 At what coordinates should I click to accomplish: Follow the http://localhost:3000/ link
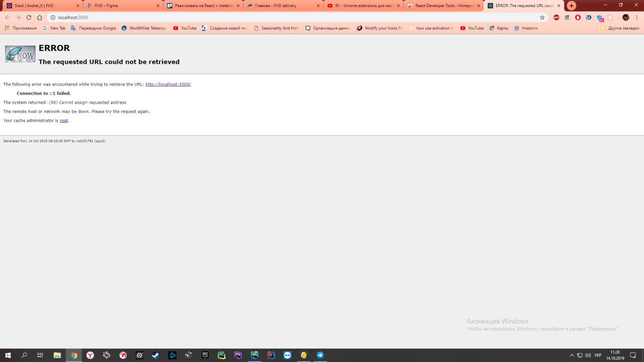(168, 84)
